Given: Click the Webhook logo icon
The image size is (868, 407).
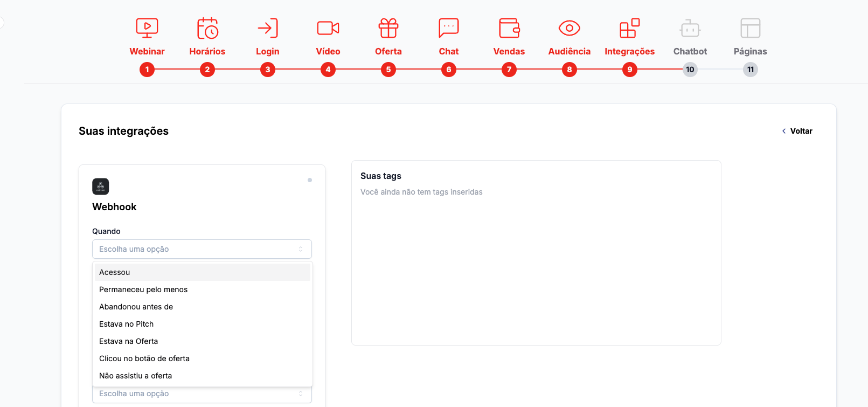Looking at the screenshot, I should click(101, 187).
